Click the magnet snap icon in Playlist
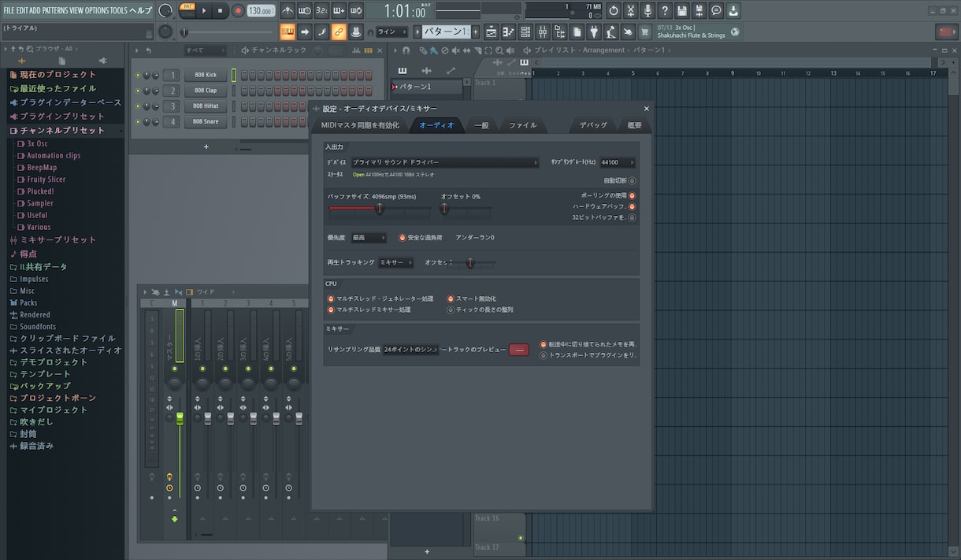Viewport: 961px width, 560px height. coord(406,50)
